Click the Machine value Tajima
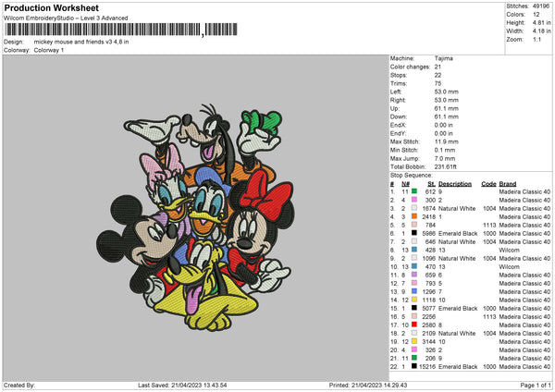 (x=443, y=58)
